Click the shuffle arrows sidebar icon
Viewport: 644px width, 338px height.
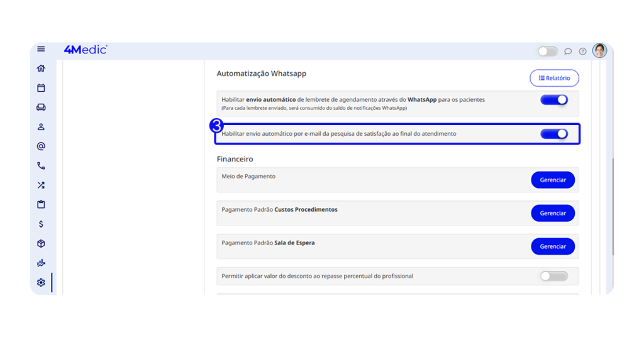[41, 185]
